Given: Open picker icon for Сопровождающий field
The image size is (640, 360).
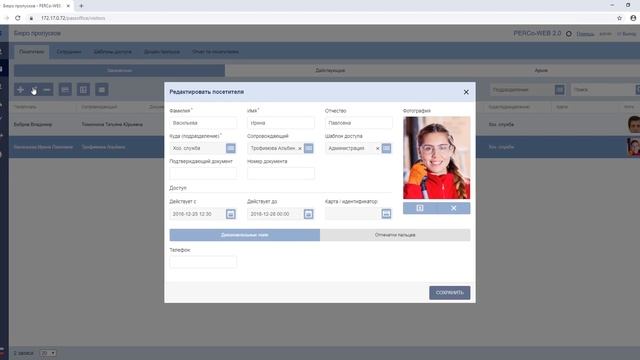Looking at the screenshot, I should point(309,148).
